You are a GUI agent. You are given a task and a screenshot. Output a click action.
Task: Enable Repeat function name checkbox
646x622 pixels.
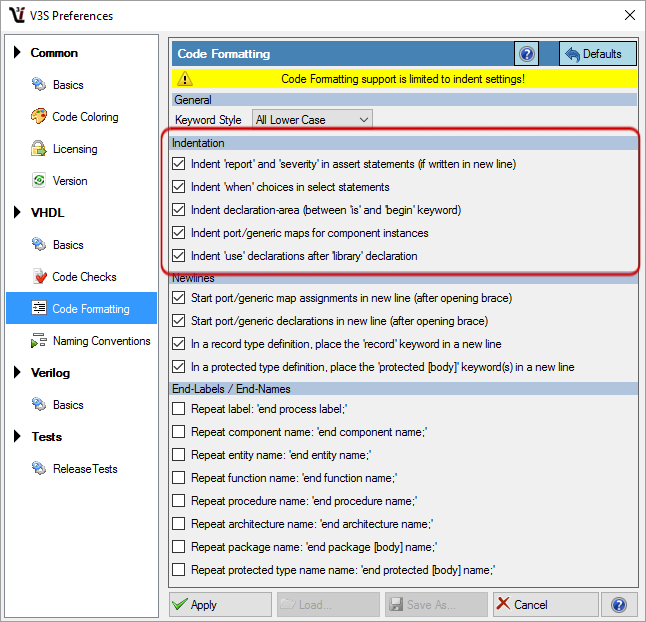point(178,478)
